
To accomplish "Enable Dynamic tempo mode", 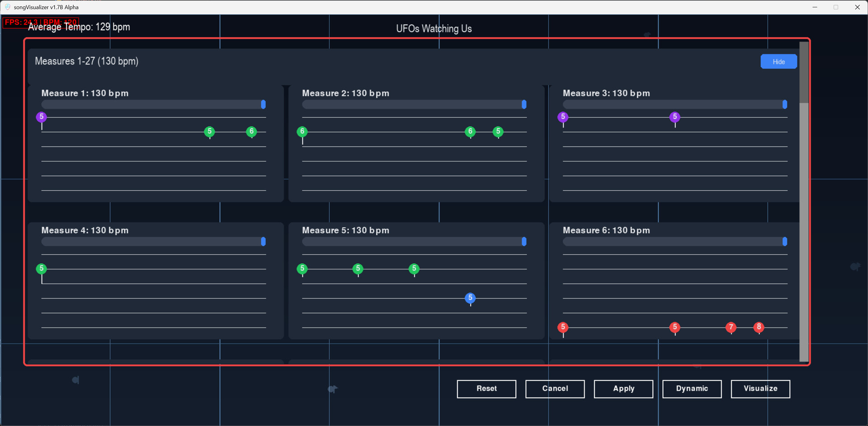I will click(x=692, y=388).
